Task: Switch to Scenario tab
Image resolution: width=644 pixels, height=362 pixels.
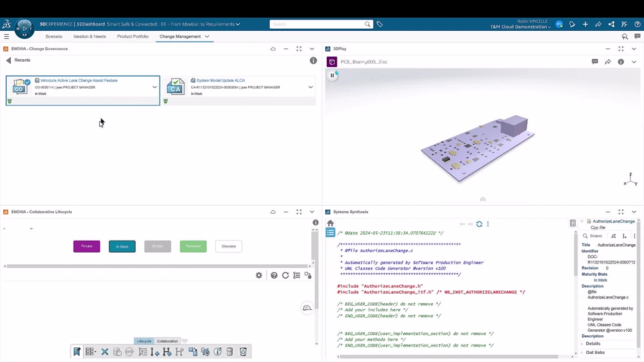Action: (54, 36)
